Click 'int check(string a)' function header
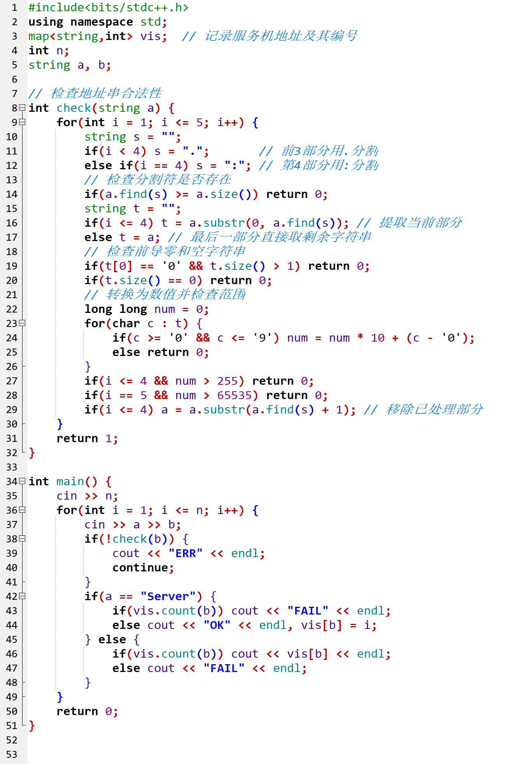 [x=94, y=108]
